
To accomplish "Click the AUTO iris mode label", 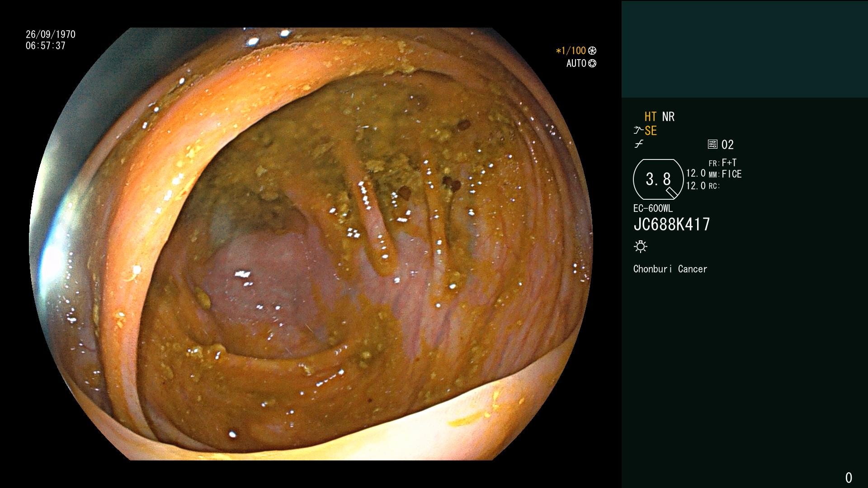I will [576, 64].
